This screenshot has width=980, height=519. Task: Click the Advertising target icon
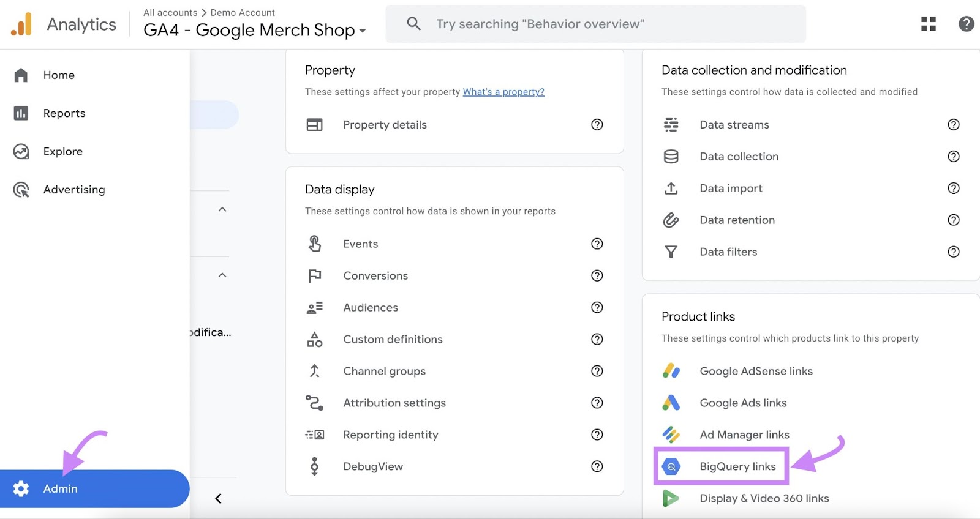[21, 190]
